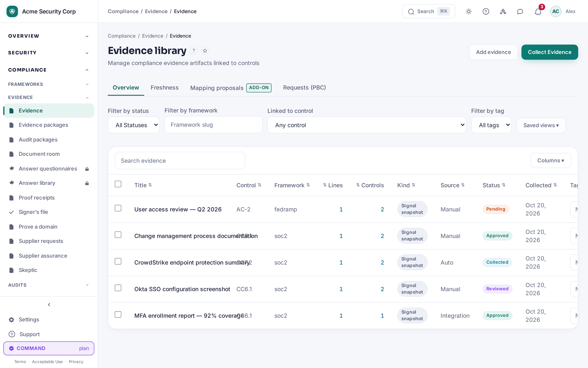Check the CrowdStrike endpoint protection summary row

click(118, 261)
